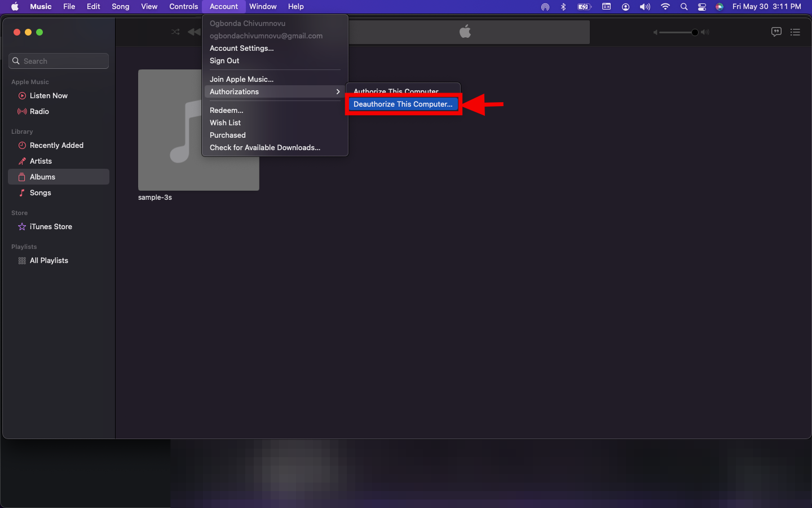Open the lyrics speech bubble icon
Screen dimensions: 812x508
[x=776, y=32]
